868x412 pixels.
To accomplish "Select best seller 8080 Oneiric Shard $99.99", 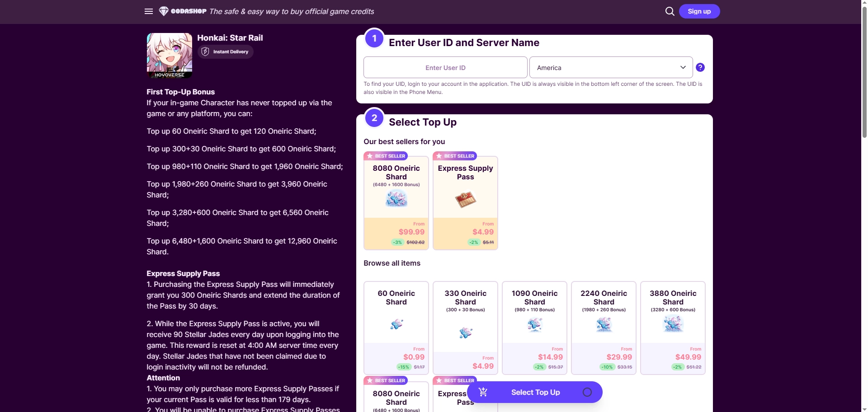I will click(396, 203).
